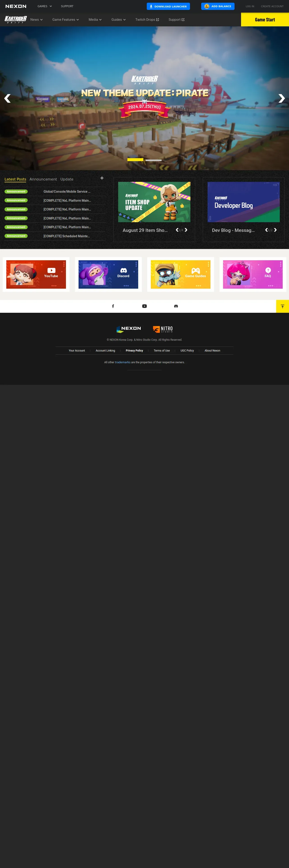Previous arrow on Dev Blog card

pyautogui.click(x=266, y=230)
